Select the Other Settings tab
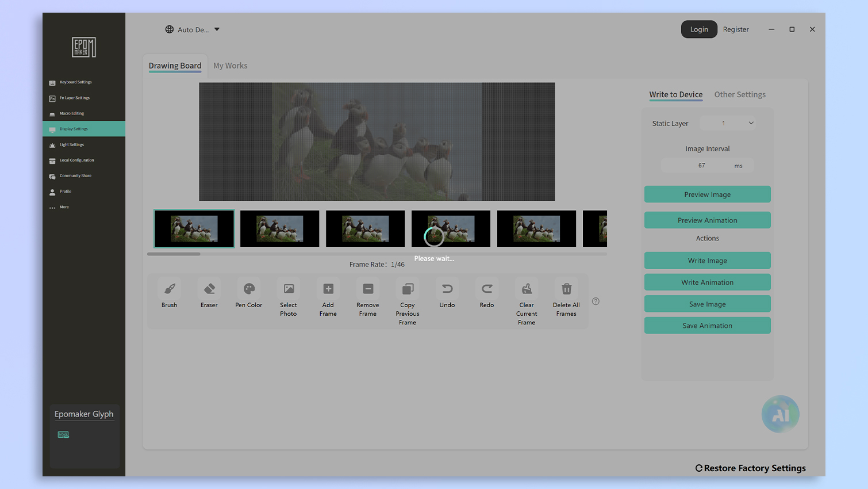The width and height of the screenshot is (868, 489). [740, 94]
